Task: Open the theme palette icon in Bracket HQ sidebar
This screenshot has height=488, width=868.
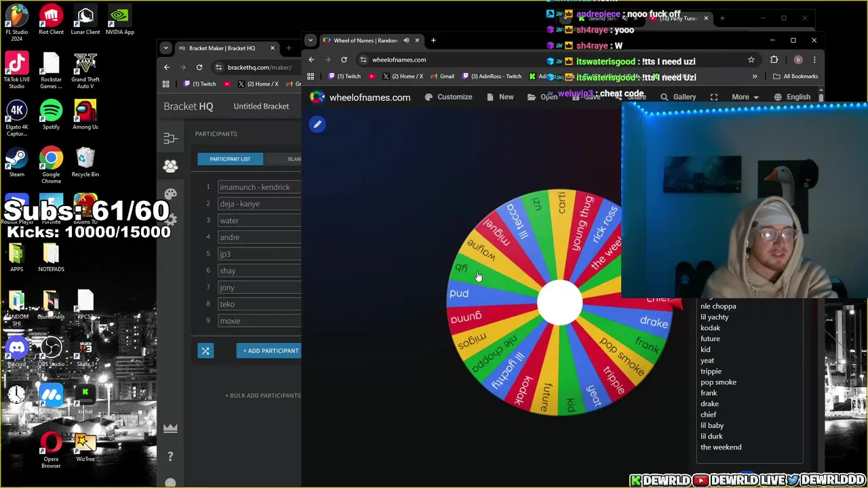Action: click(x=170, y=194)
